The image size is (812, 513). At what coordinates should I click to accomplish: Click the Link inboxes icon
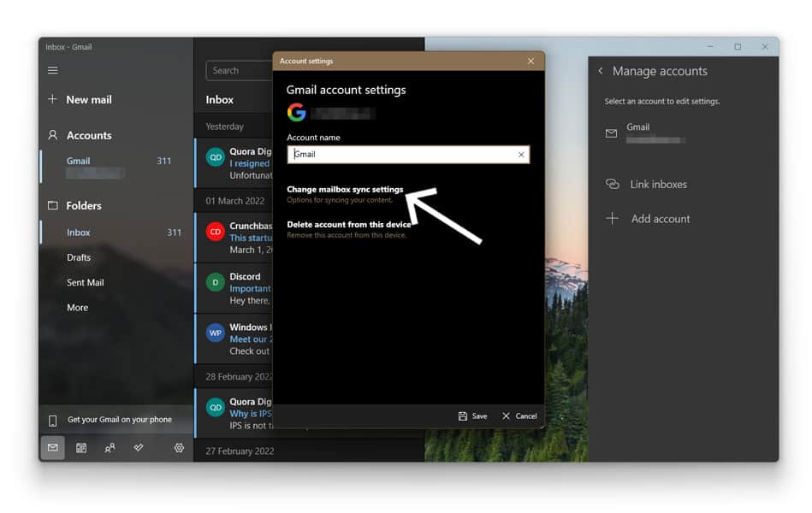612,185
